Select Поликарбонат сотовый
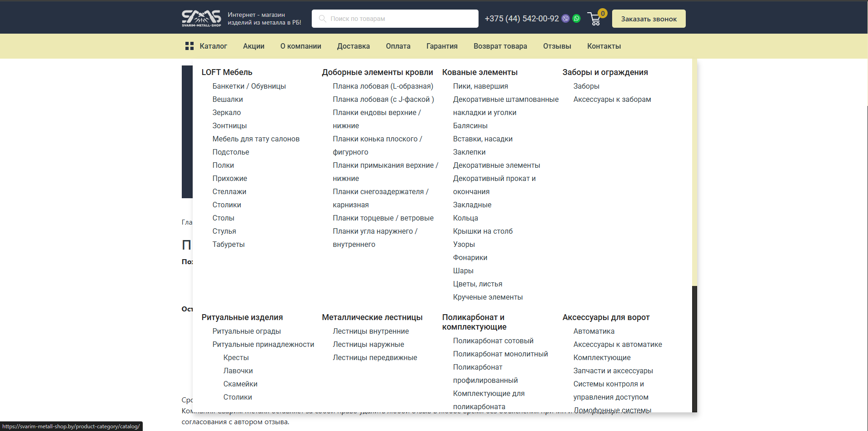This screenshot has width=868, height=431. pyautogui.click(x=493, y=341)
